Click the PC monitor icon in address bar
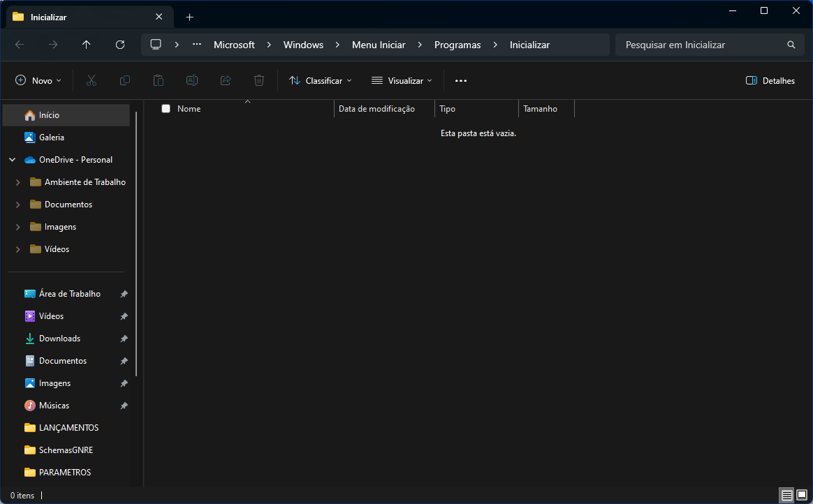This screenshot has height=504, width=813. pos(156,45)
